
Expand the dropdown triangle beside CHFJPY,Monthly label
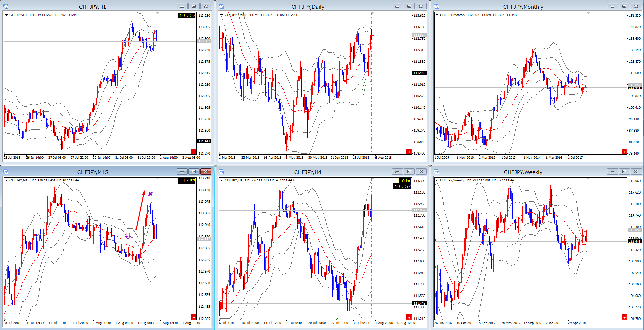click(437, 15)
